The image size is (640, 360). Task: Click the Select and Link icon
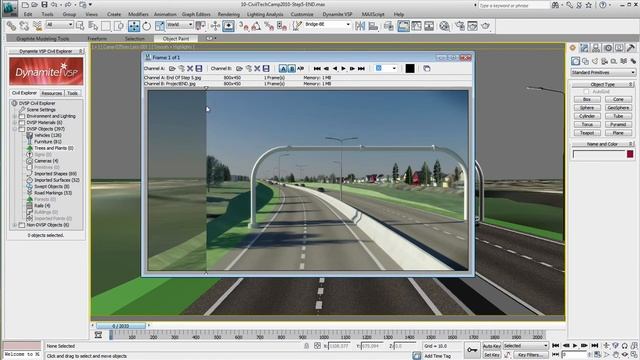11,26
